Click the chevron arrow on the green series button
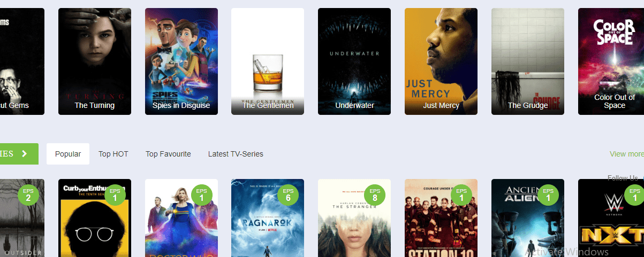This screenshot has width=644, height=257. click(24, 154)
